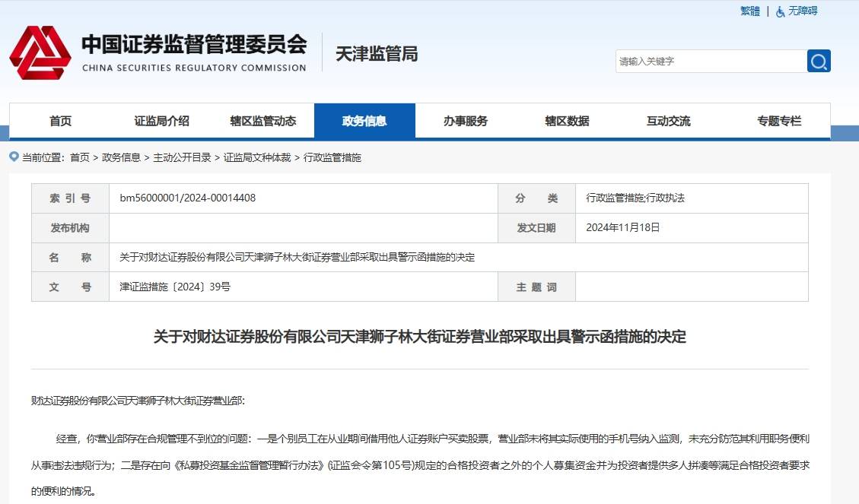Switch to Traditional Chinese via 繁體 link
The height and width of the screenshot is (504, 859).
750,11
